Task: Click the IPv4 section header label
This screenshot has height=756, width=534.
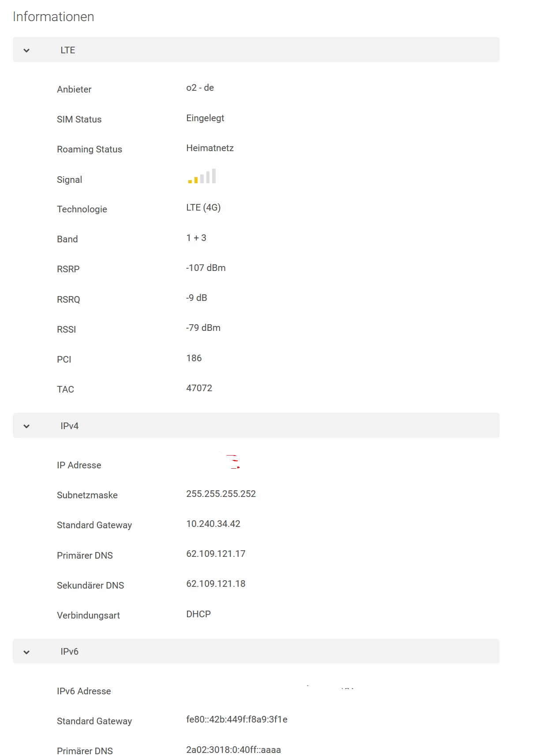Action: pos(69,426)
